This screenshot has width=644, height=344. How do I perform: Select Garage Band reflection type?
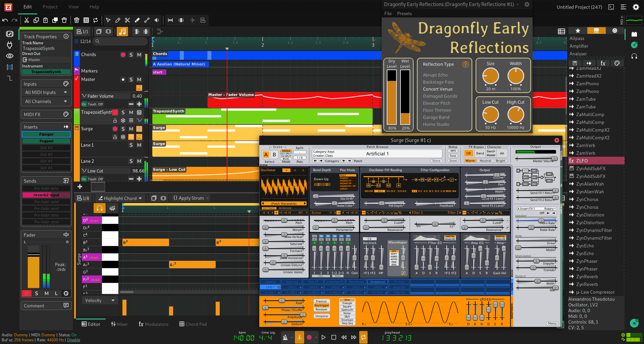[x=436, y=117]
